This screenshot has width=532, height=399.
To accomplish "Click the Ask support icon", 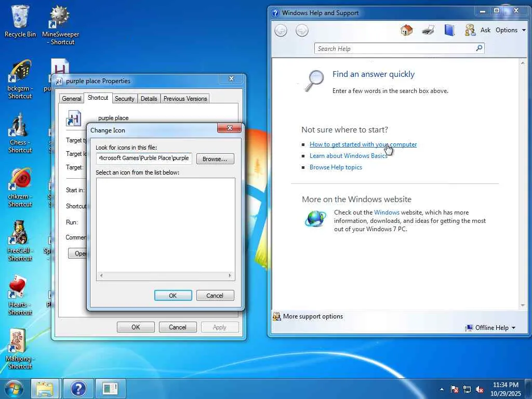I will pos(470,30).
